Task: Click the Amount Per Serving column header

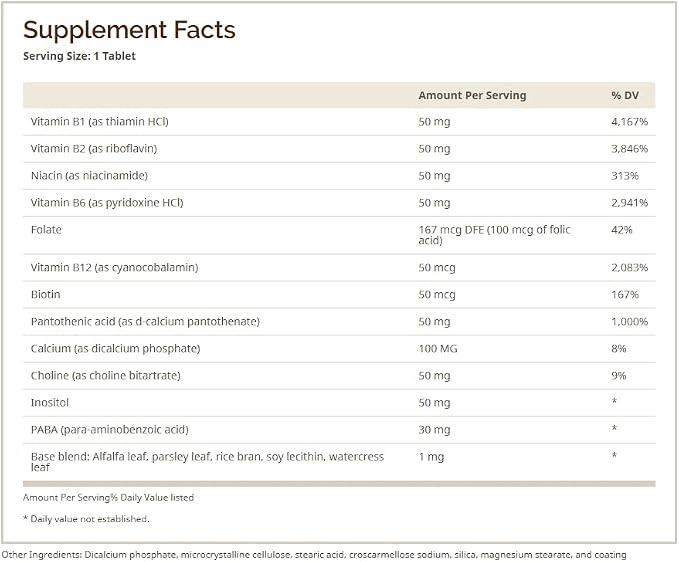Action: click(472, 95)
